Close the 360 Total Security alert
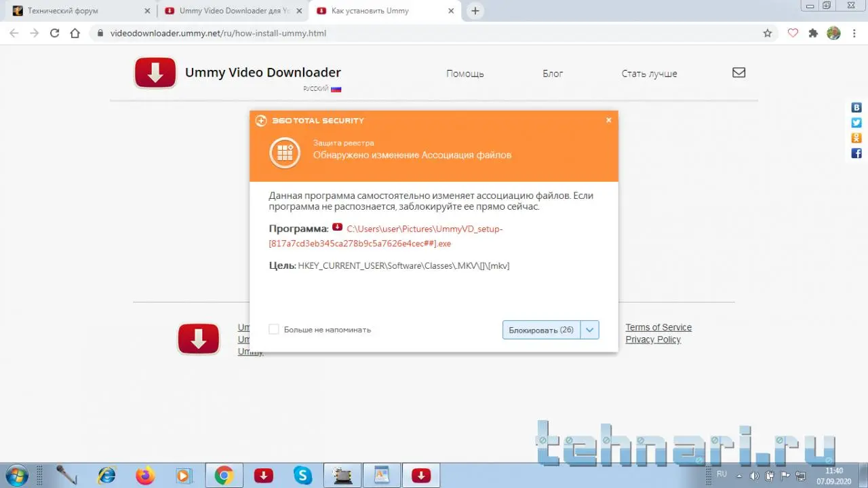The height and width of the screenshot is (488, 868). click(608, 120)
